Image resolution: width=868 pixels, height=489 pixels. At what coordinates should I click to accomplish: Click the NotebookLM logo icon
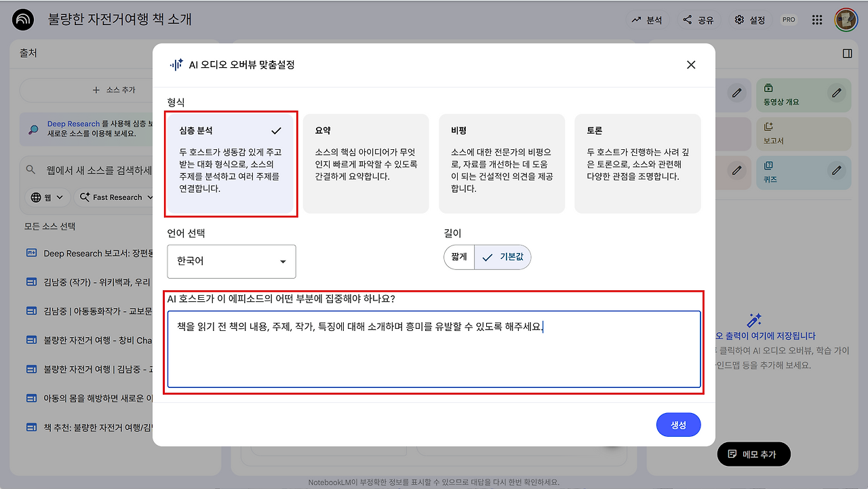[x=22, y=20]
